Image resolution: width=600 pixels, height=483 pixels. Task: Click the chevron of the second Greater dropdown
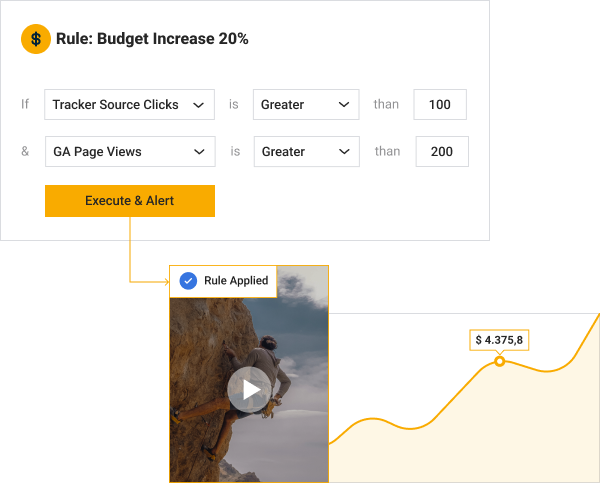pos(343,152)
